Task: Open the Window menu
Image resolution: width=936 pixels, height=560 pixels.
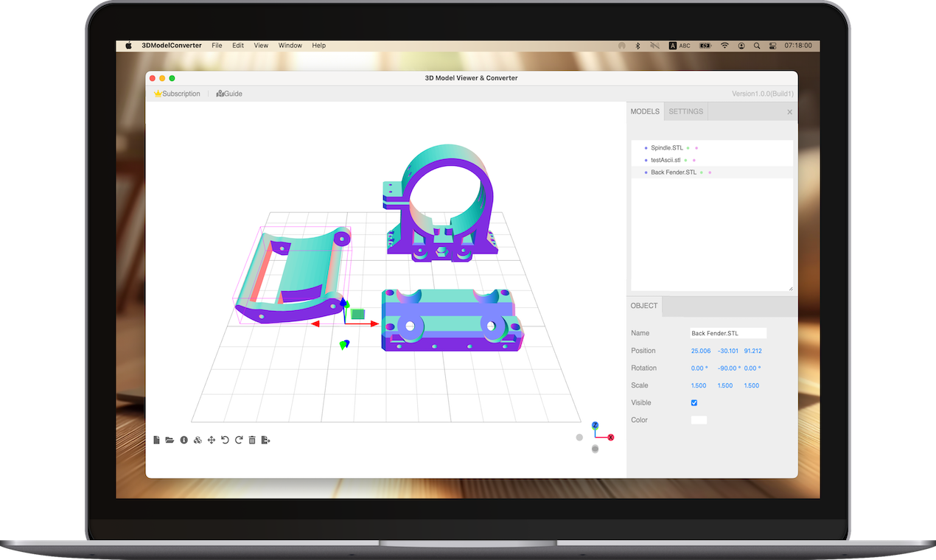Action: tap(290, 46)
